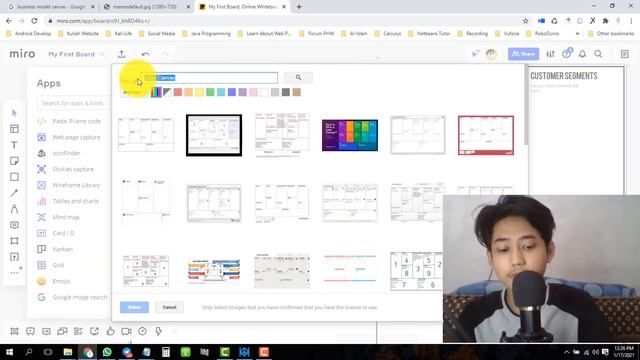Open a new browser tab
The height and width of the screenshot is (360, 640).
click(x=299, y=7)
